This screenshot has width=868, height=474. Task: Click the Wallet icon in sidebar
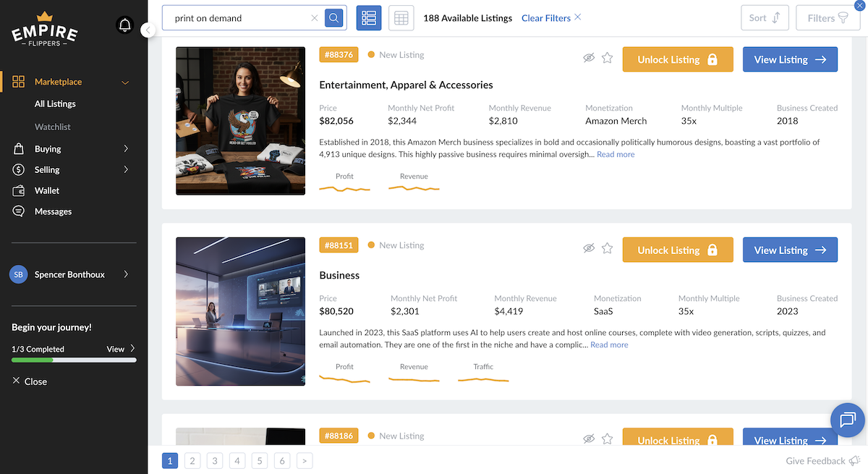(20, 190)
